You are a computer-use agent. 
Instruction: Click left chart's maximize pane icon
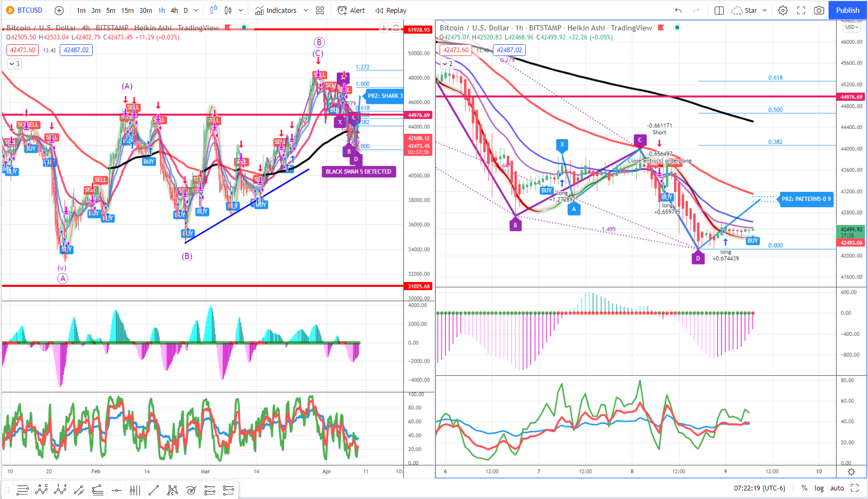click(x=396, y=28)
